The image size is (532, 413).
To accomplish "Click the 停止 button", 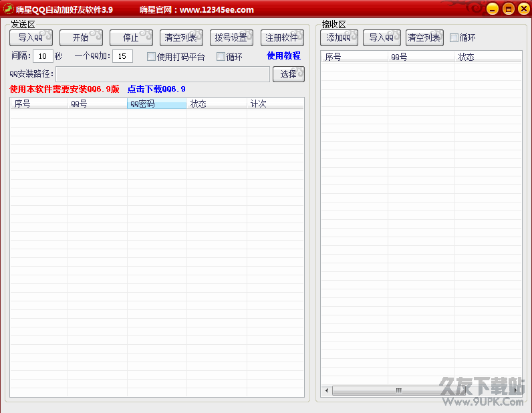I will [131, 37].
